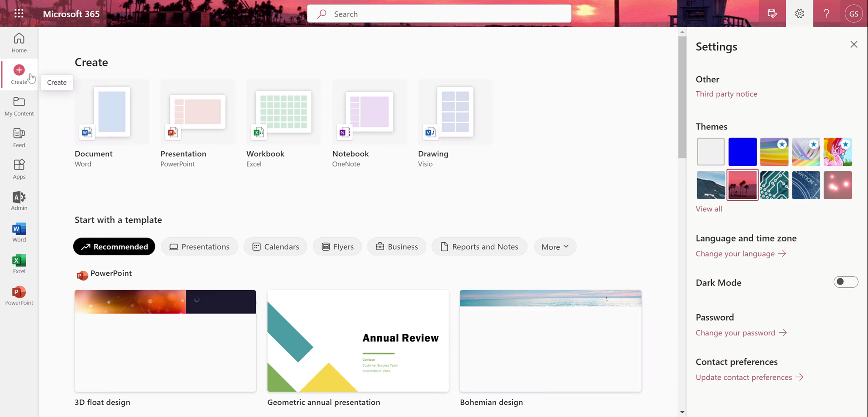
Task: Select the Create plus icon in sidebar
Action: [x=19, y=70]
